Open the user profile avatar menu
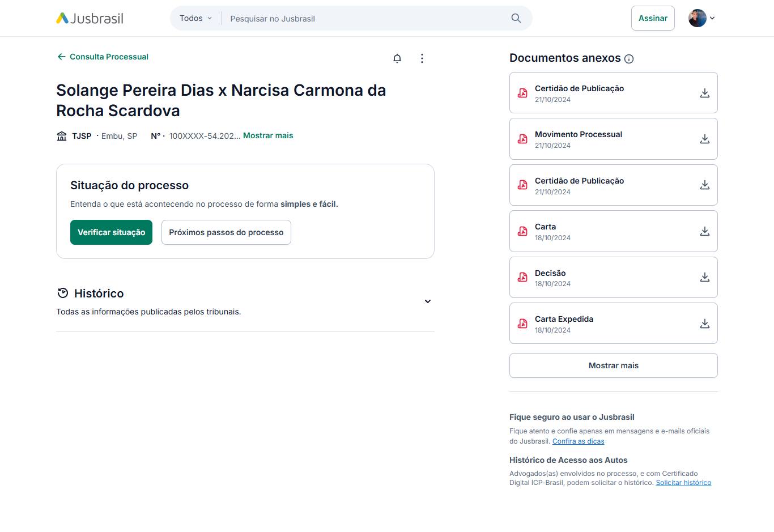The width and height of the screenshot is (774, 532). tap(701, 18)
